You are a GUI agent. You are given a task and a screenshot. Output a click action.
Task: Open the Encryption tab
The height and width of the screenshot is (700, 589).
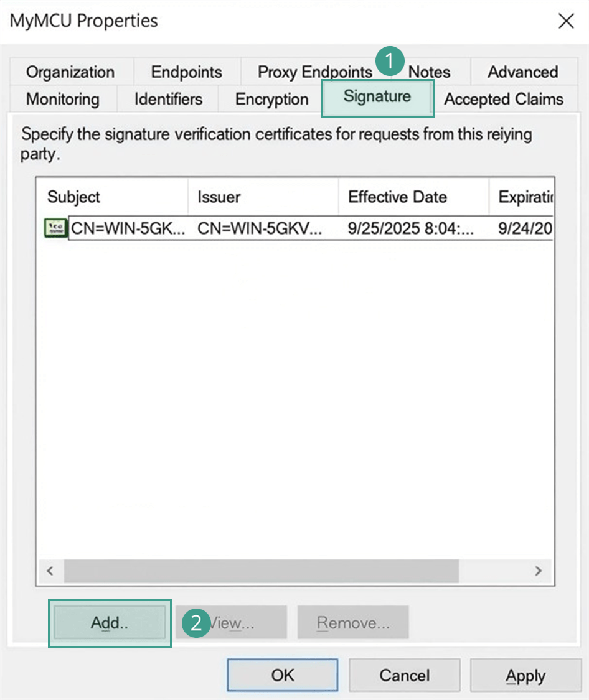tap(271, 100)
